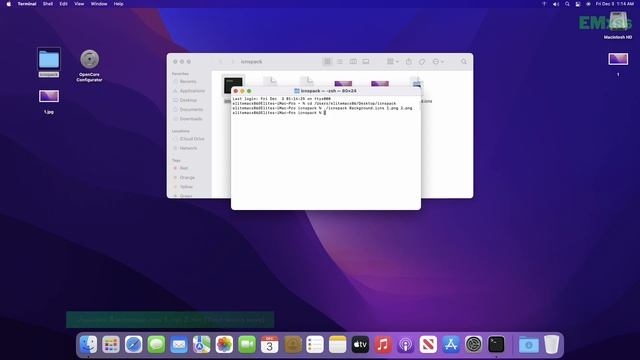
Task: Launch Apple TV from the Dock
Action: [360, 344]
